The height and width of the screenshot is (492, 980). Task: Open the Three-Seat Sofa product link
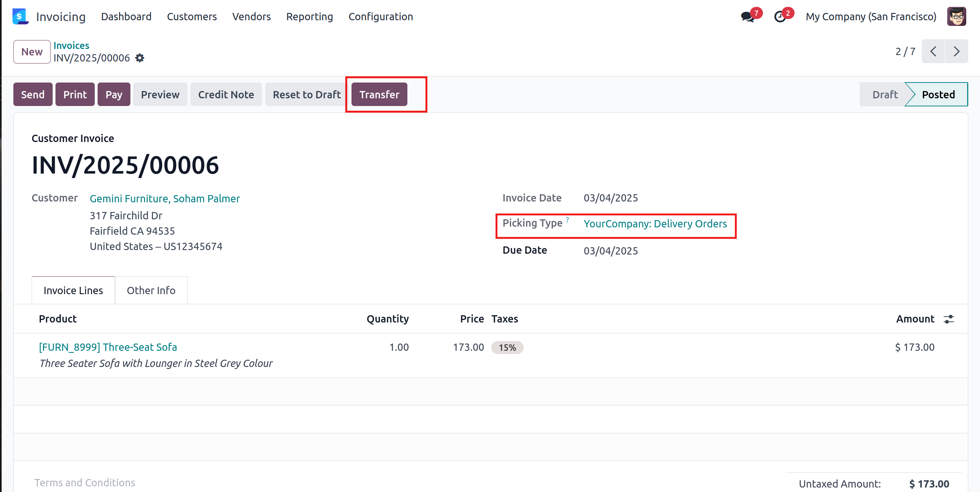pos(108,347)
